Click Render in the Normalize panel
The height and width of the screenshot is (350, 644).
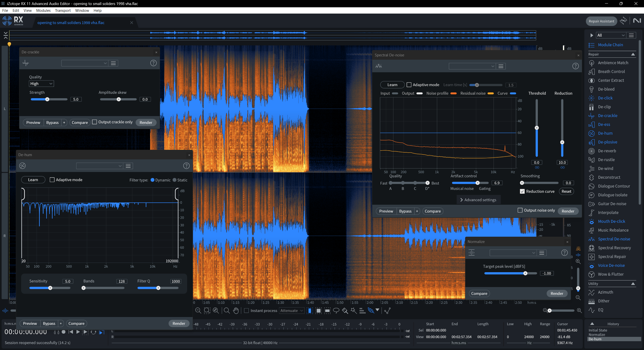point(557,293)
